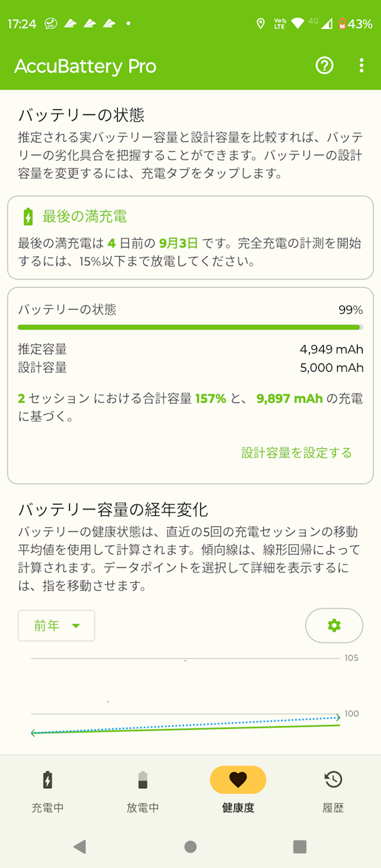Viewport: 381px width, 868px height.
Task: Switch to the 充電中 tab
Action: click(47, 792)
